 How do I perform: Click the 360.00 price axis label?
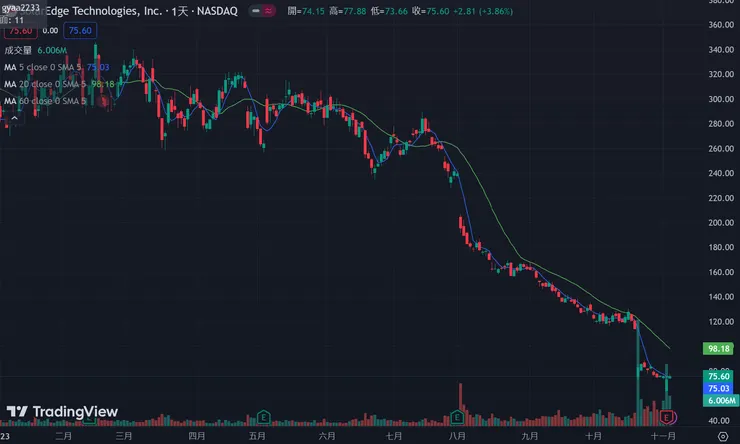721,25
